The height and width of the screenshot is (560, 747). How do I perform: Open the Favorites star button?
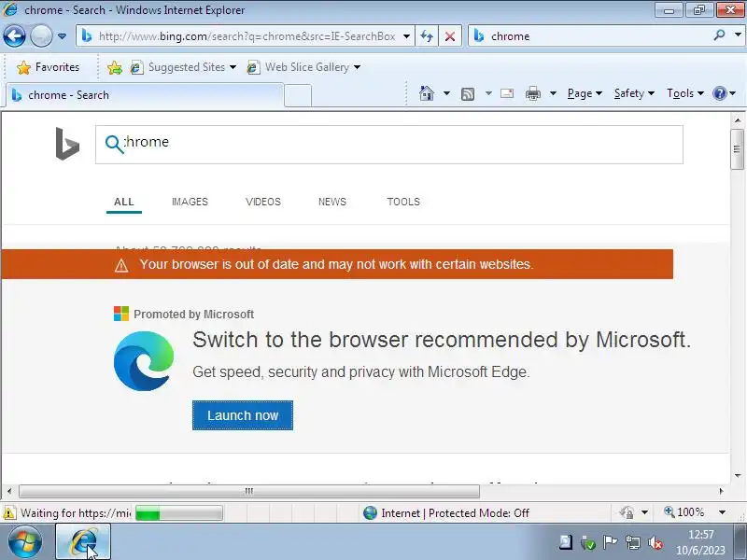48,67
